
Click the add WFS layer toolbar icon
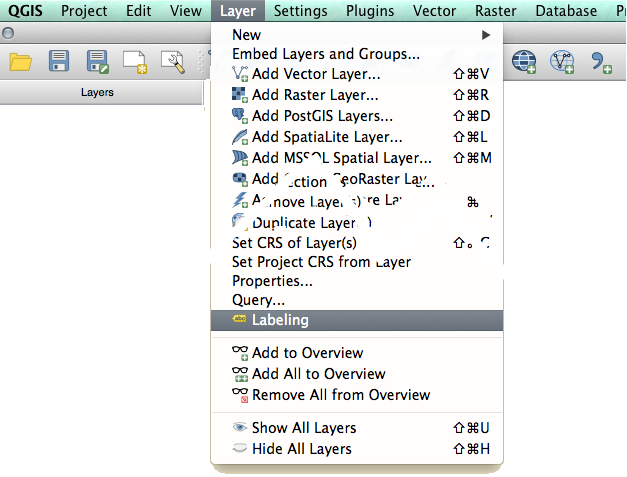562,62
